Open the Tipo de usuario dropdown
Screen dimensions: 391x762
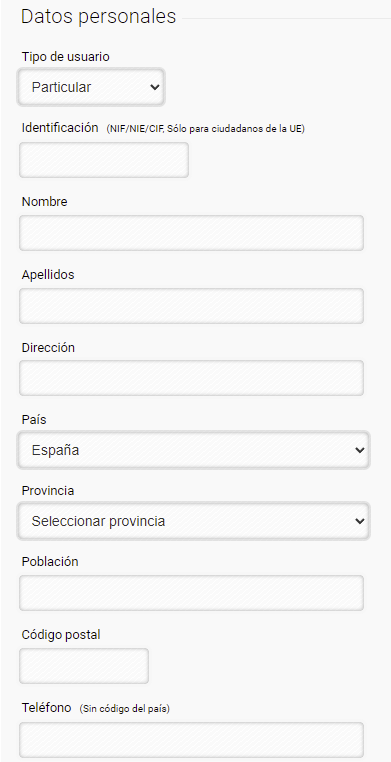(x=91, y=87)
